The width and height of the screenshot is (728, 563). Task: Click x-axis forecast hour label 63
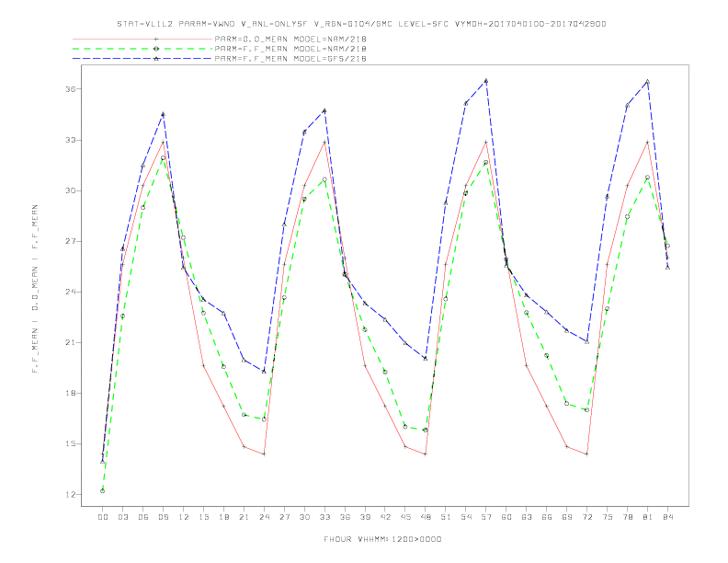pos(527,517)
